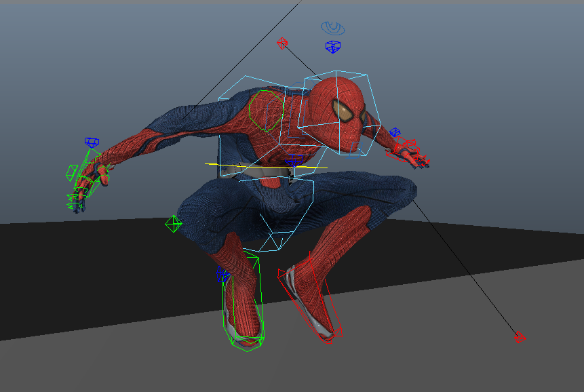This screenshot has height=392, width=584.
Task: Select the green circle control on the shoulder
Action: coord(267,111)
